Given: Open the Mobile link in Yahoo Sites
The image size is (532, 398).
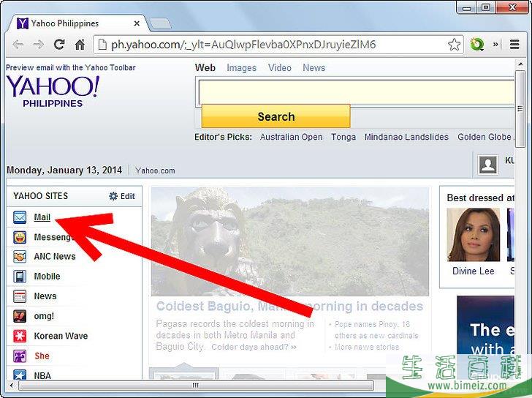Looking at the screenshot, I should [47, 277].
